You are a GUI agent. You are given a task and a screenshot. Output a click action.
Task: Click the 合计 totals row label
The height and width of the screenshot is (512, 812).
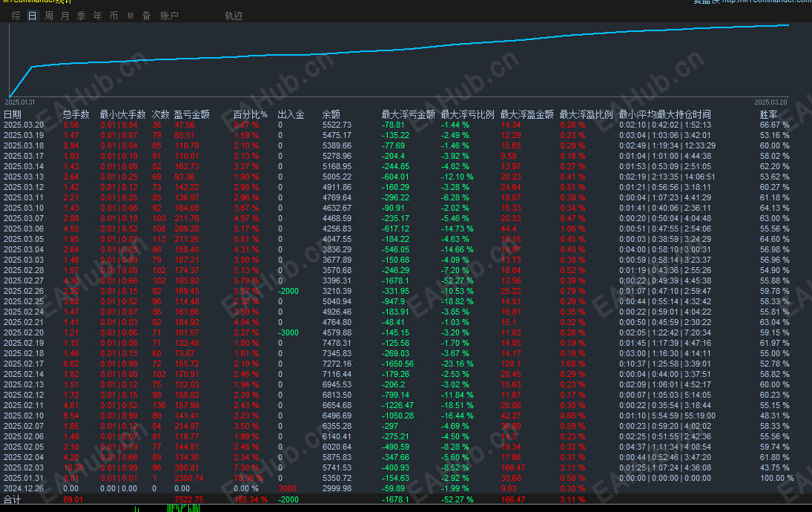coord(13,499)
